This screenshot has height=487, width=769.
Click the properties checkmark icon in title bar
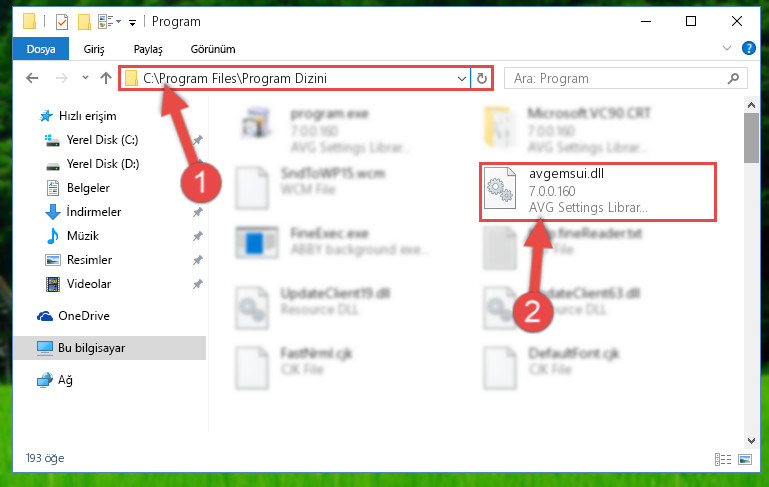(62, 22)
